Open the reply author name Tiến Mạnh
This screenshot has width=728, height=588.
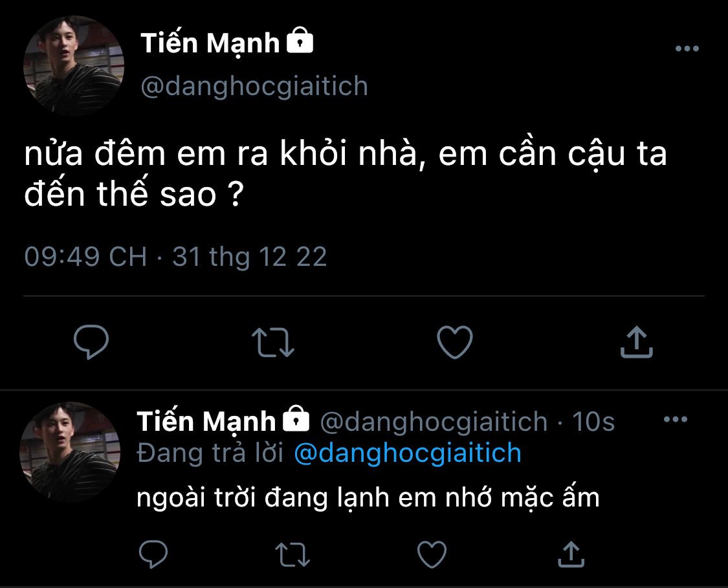tap(206, 422)
